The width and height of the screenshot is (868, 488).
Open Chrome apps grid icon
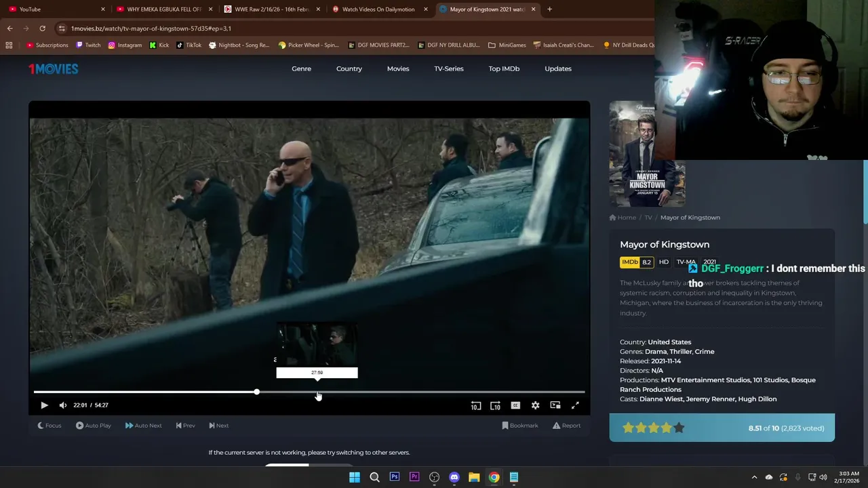[9, 45]
